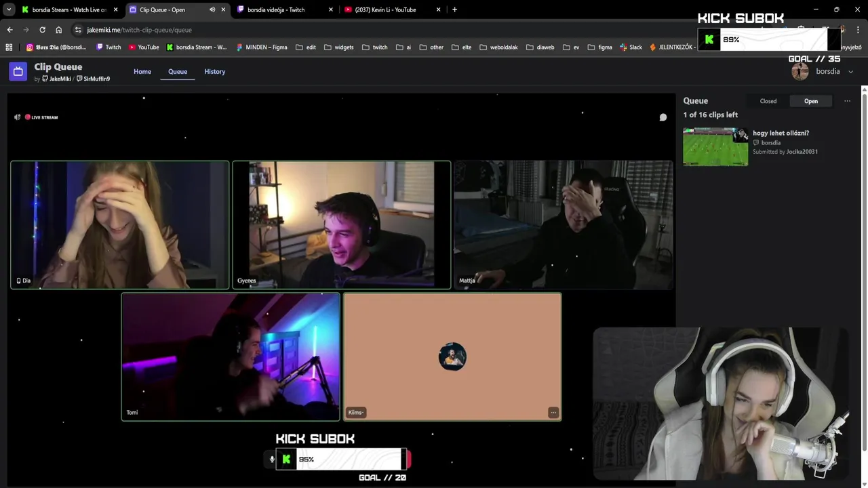The width and height of the screenshot is (868, 488).
Task: Open the edit bookmarks folder
Action: (306, 47)
